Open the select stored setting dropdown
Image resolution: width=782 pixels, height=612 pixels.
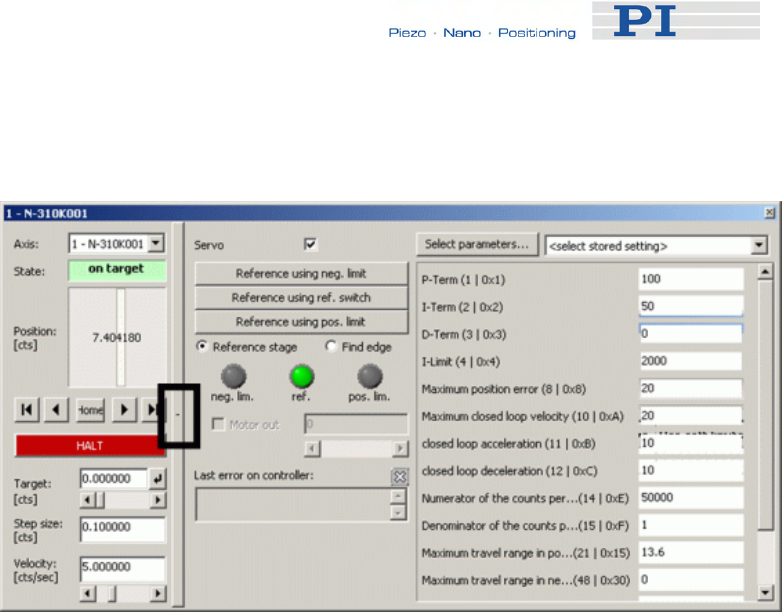click(759, 245)
